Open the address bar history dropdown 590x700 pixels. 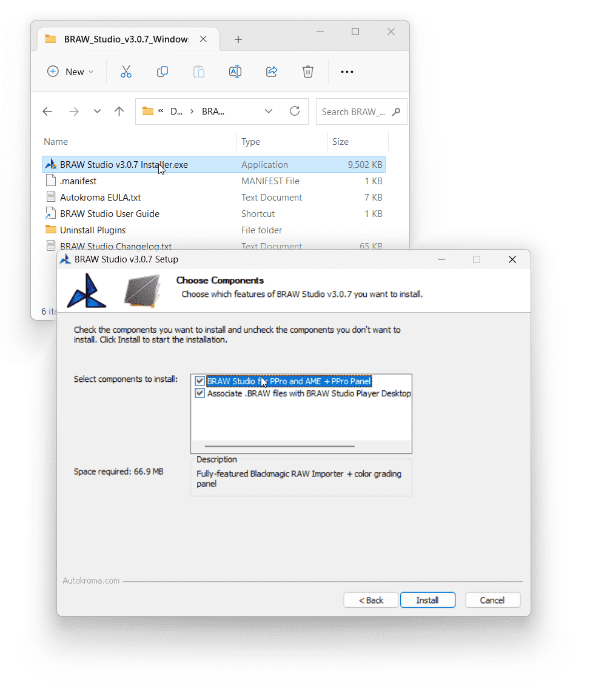click(x=269, y=111)
